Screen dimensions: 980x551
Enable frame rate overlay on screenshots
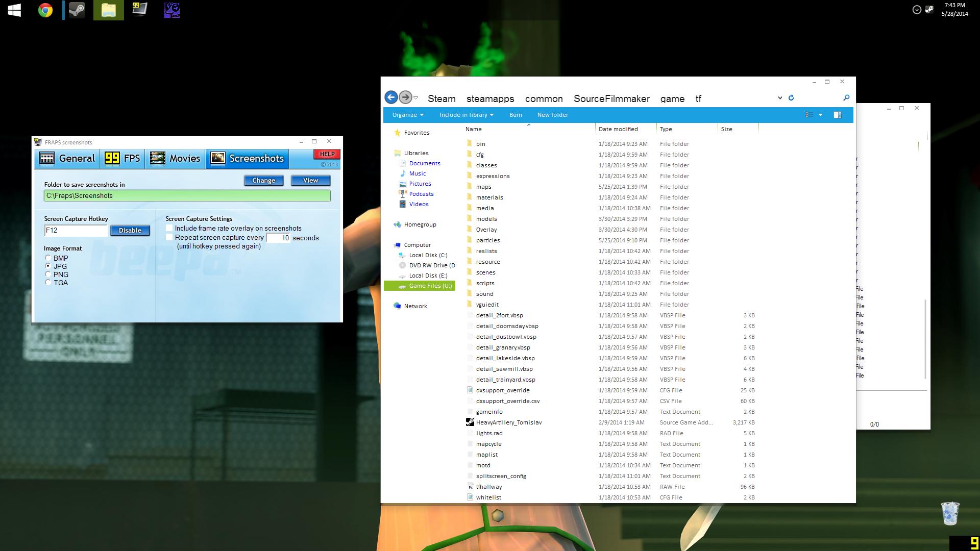[x=169, y=228]
